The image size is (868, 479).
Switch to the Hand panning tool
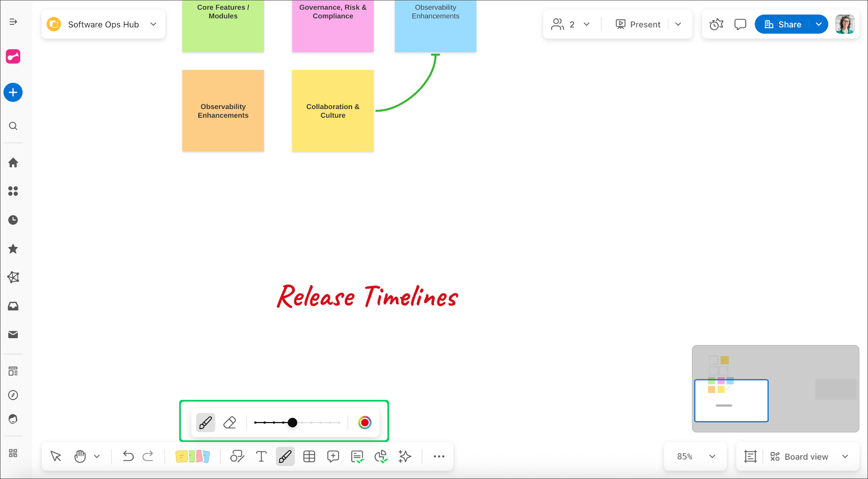tap(80, 456)
